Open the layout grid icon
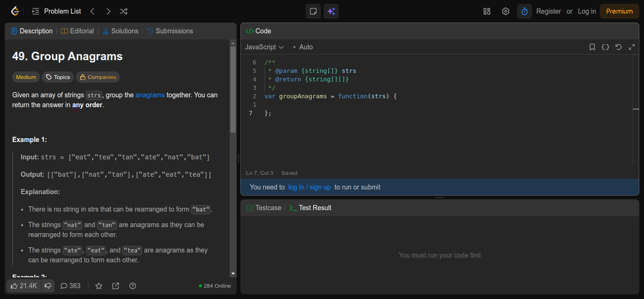Image resolution: width=644 pixels, height=299 pixels. [x=487, y=11]
